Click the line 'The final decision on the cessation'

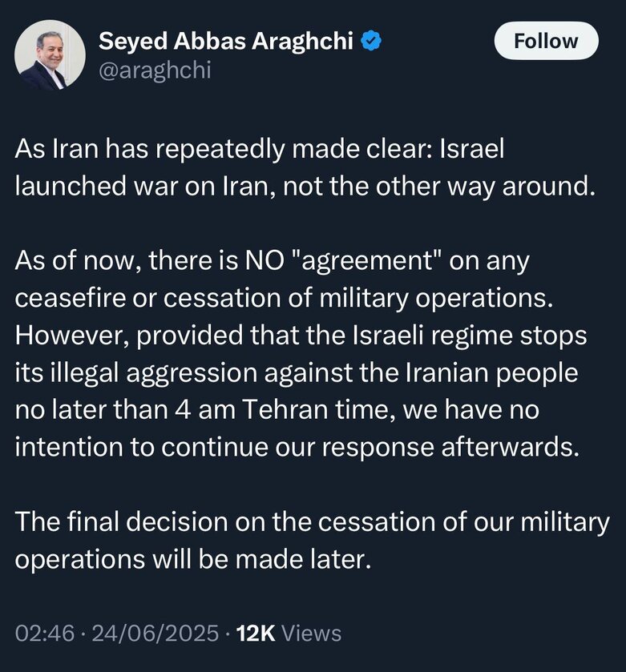pyautogui.click(x=312, y=522)
